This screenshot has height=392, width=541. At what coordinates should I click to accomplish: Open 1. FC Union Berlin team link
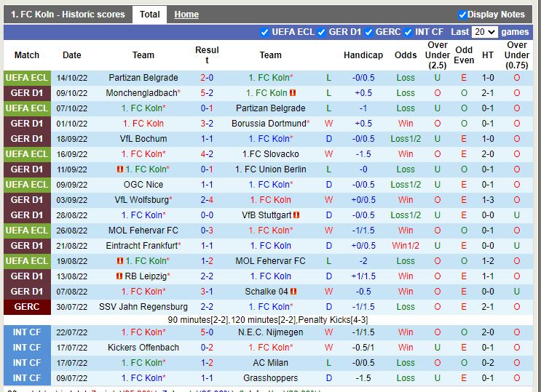271,169
